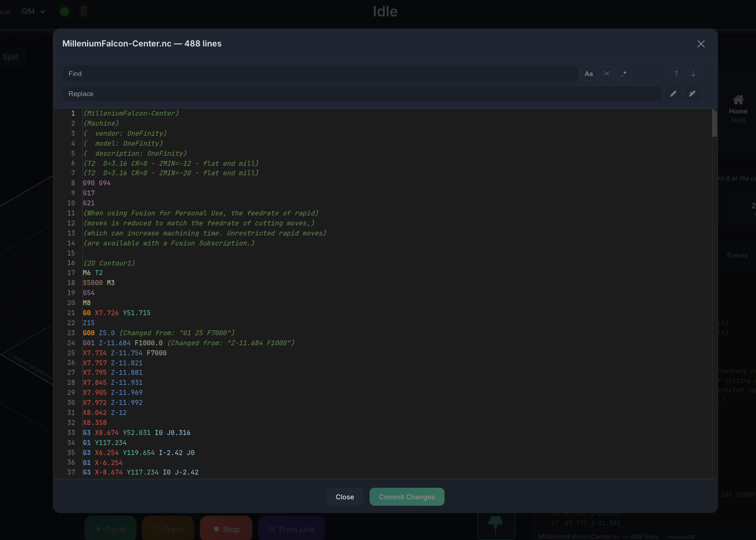
Task: Go to previous match arrow
Action: [676, 74]
